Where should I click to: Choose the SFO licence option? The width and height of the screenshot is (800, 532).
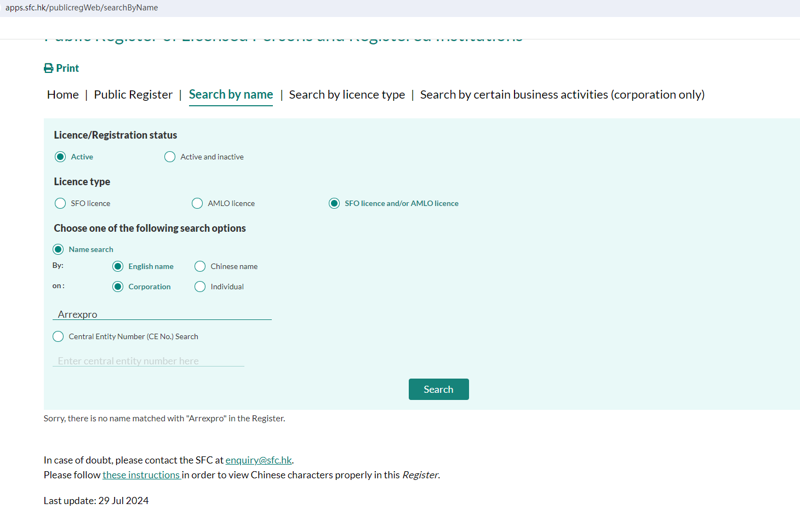point(60,204)
